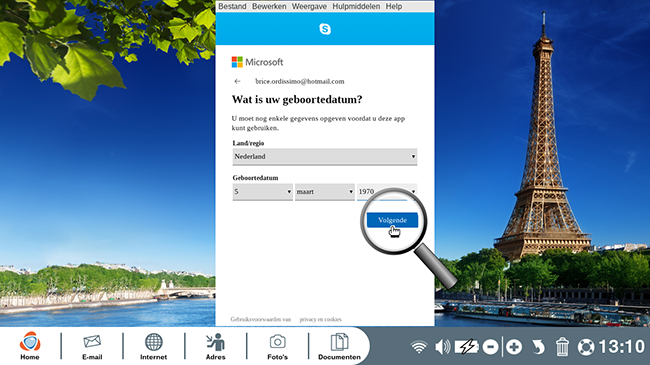Image resolution: width=650 pixels, height=365 pixels.
Task: Zoom out with the minus icon
Action: point(490,347)
